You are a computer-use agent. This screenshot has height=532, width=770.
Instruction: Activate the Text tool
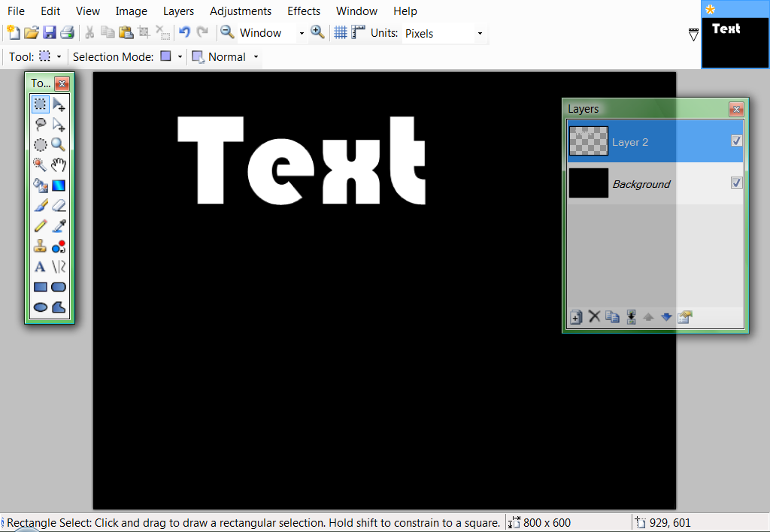40,267
